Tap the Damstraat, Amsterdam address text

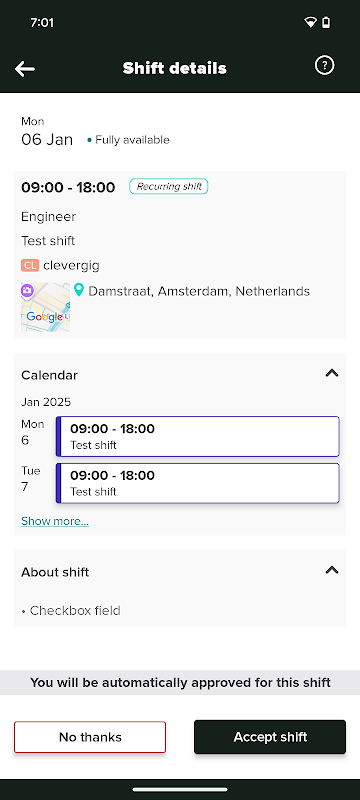pyautogui.click(x=199, y=291)
